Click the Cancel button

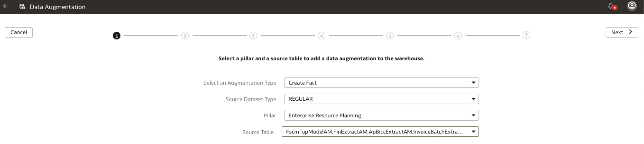click(x=19, y=32)
